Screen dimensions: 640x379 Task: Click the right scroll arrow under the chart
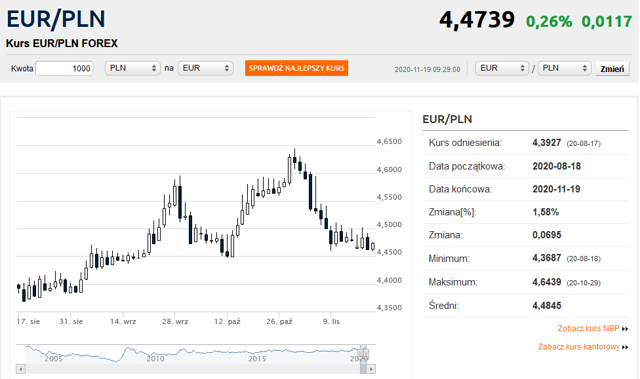[x=371, y=369]
